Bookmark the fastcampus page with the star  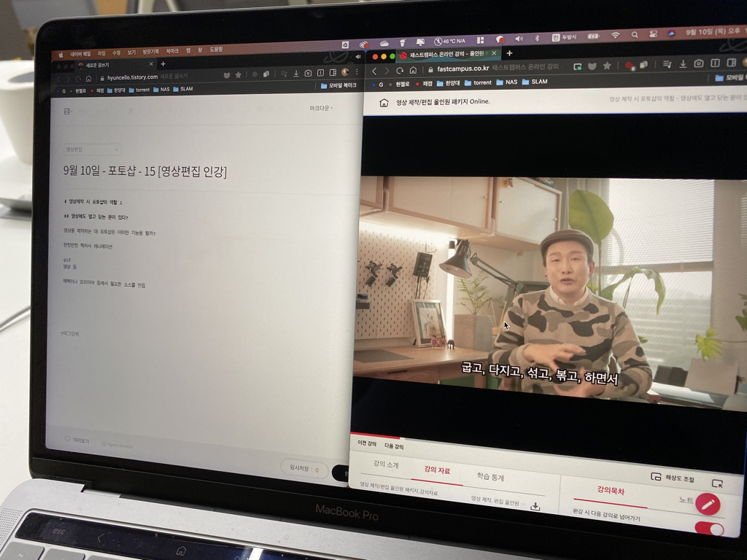pyautogui.click(x=607, y=66)
